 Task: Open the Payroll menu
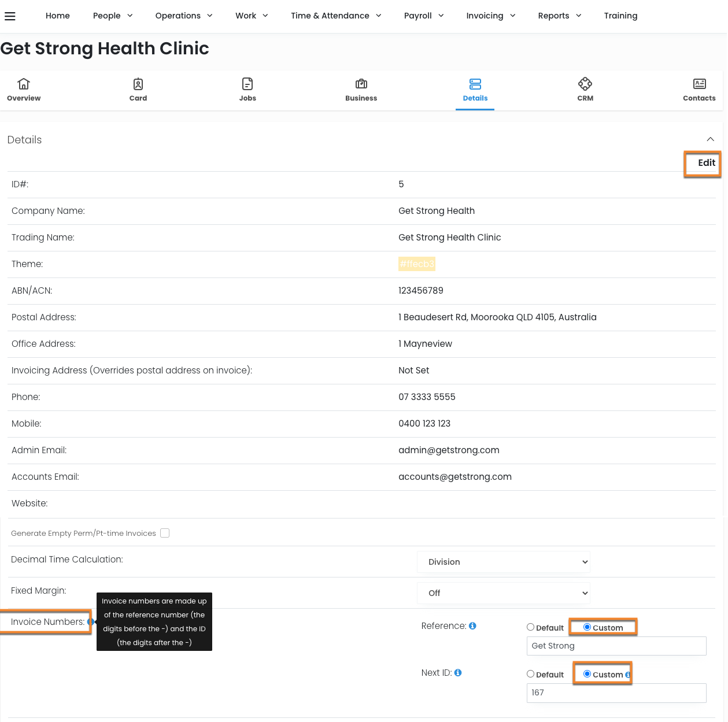click(424, 16)
